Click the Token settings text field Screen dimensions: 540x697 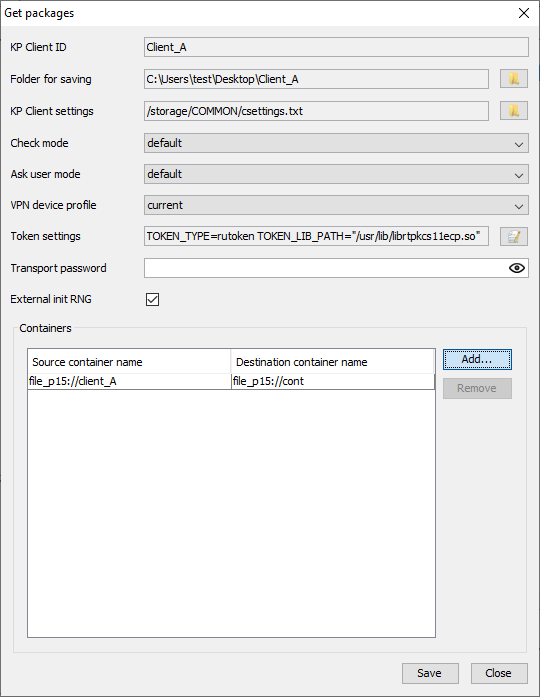click(316, 236)
